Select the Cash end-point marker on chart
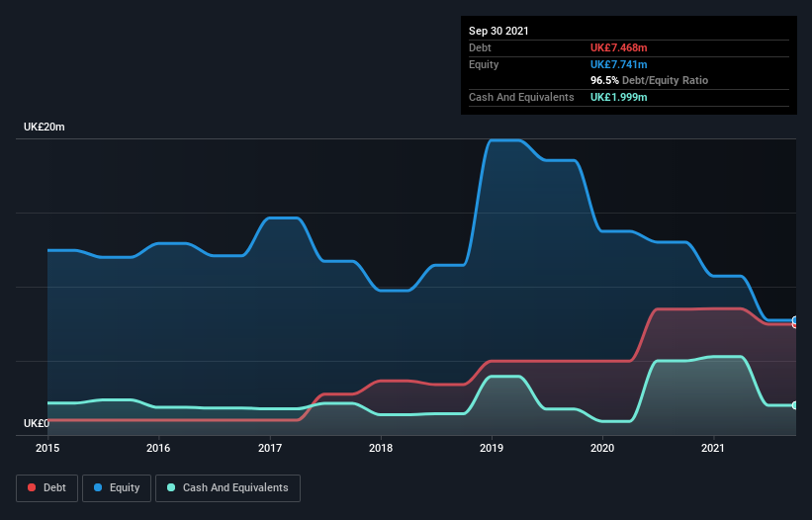Image resolution: width=812 pixels, height=520 pixels. 795,405
